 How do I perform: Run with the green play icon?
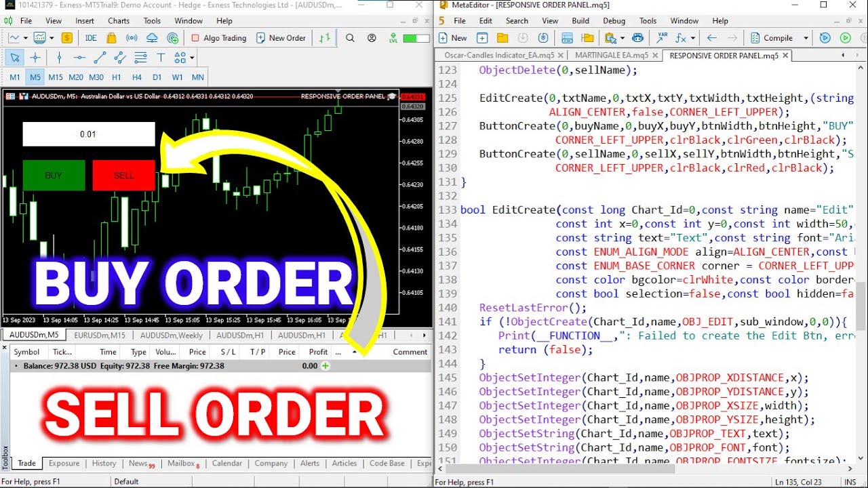tap(846, 38)
